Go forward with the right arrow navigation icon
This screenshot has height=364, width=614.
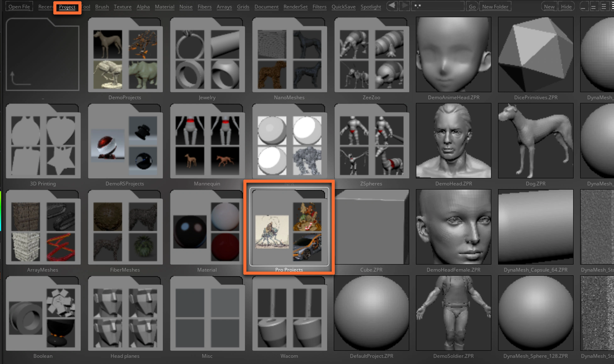point(404,6)
